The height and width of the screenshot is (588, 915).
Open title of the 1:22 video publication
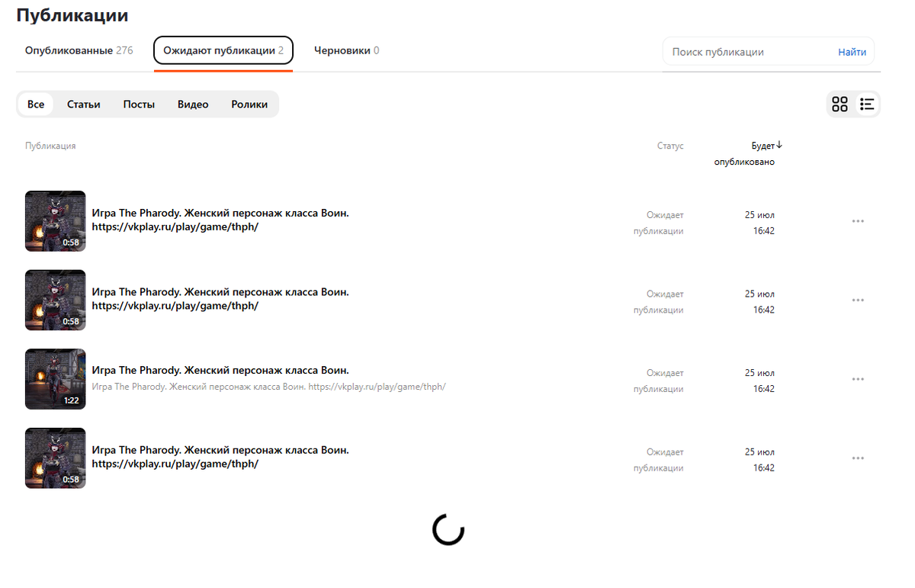click(220, 371)
